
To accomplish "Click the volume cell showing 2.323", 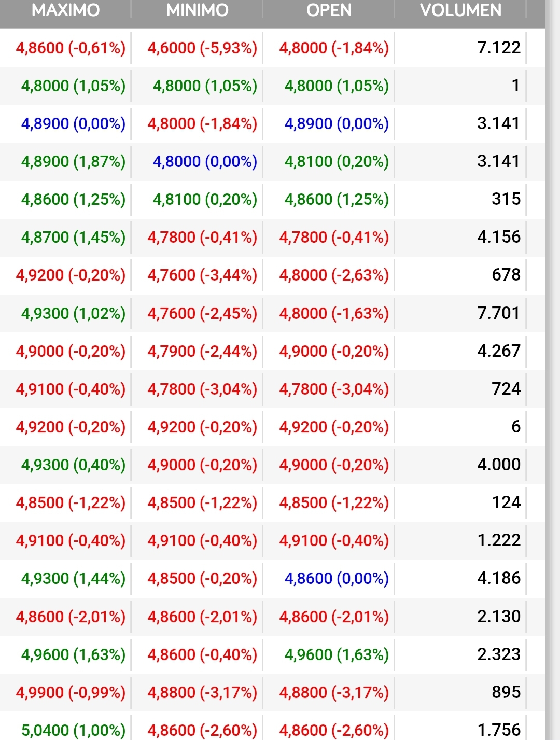I will click(499, 654).
